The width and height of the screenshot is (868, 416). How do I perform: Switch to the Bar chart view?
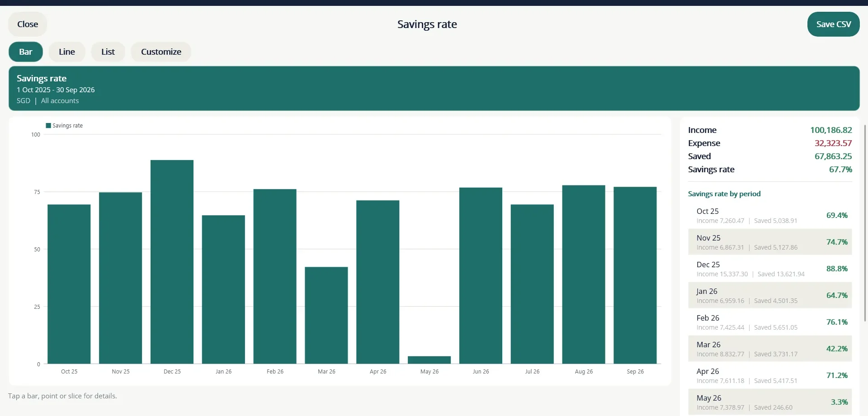coord(26,52)
